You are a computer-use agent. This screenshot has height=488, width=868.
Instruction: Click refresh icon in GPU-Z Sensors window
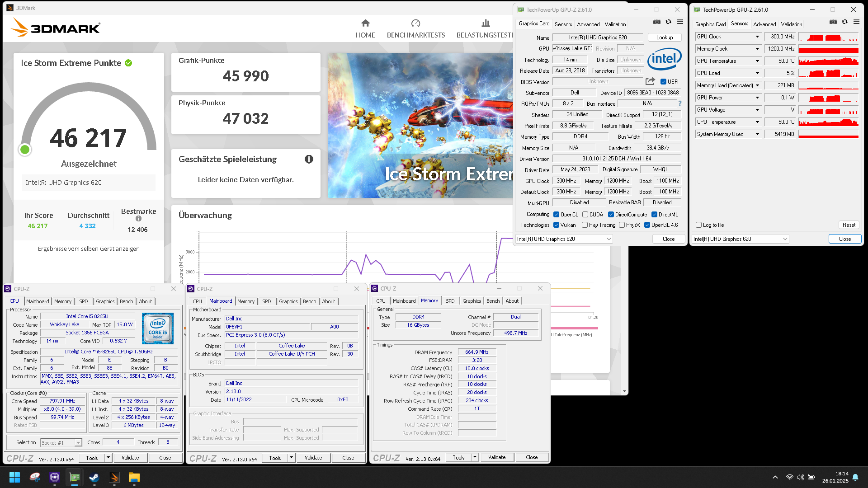point(844,22)
